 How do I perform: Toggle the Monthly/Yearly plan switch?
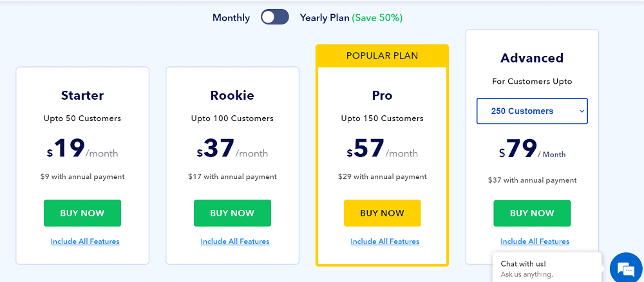click(275, 17)
